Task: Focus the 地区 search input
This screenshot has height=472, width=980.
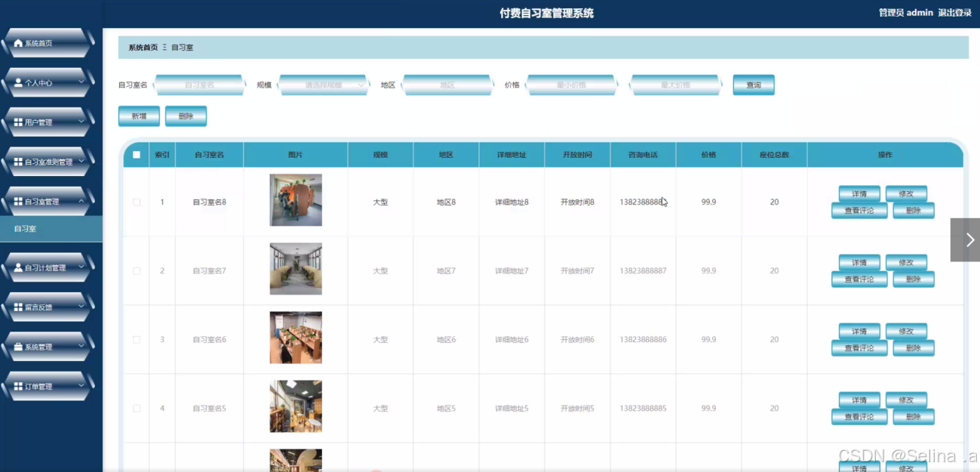Action: pos(447,85)
